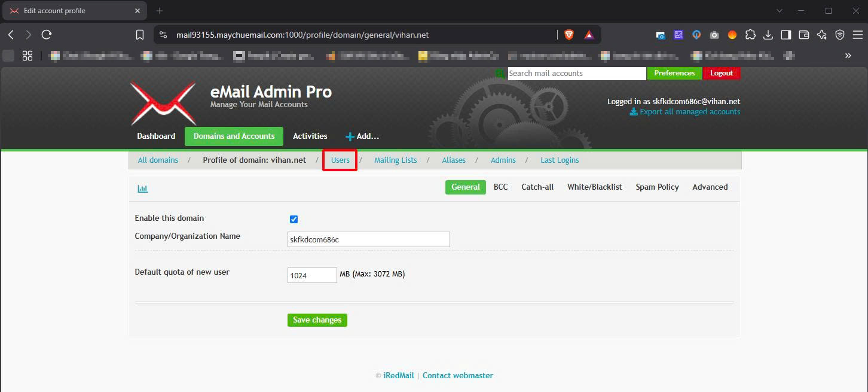868x392 pixels.
Task: Switch to the Spam Policy tab
Action: click(x=657, y=187)
